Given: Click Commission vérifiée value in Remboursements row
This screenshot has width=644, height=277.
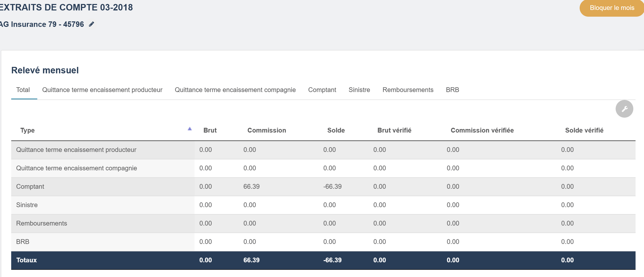Looking at the screenshot, I should click(x=453, y=223).
